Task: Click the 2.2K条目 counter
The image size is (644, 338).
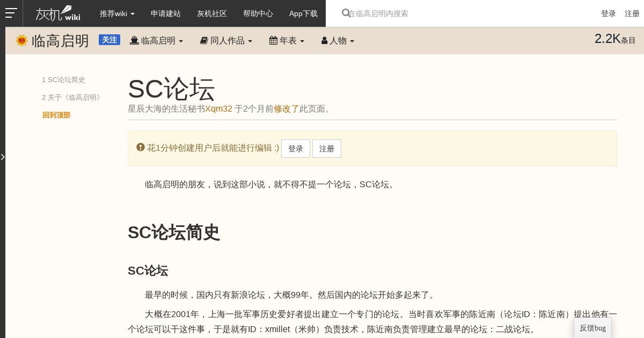Action: pos(615,39)
